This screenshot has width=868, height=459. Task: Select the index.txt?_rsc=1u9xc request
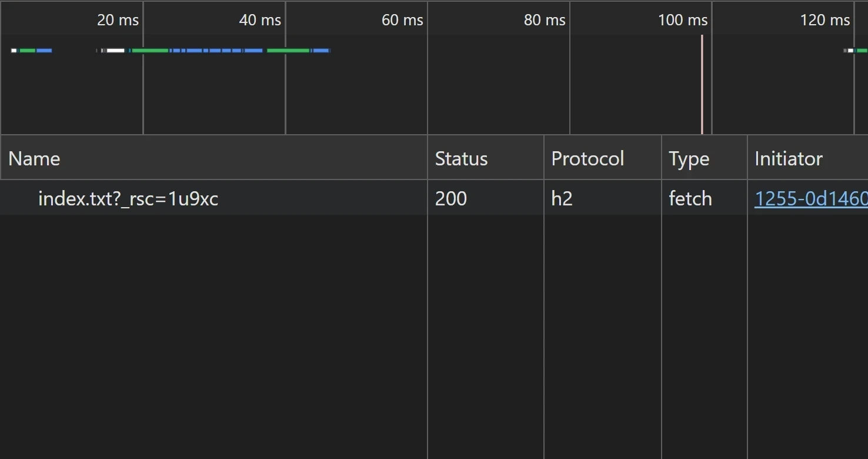(x=128, y=199)
